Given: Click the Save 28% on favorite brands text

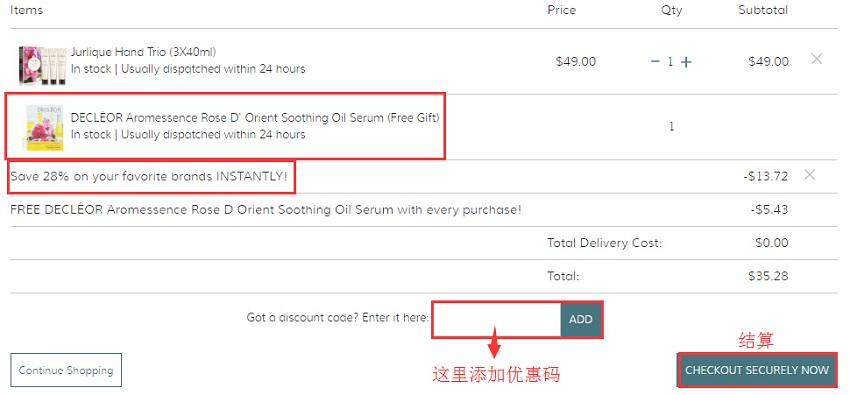Looking at the screenshot, I should coord(149,176).
